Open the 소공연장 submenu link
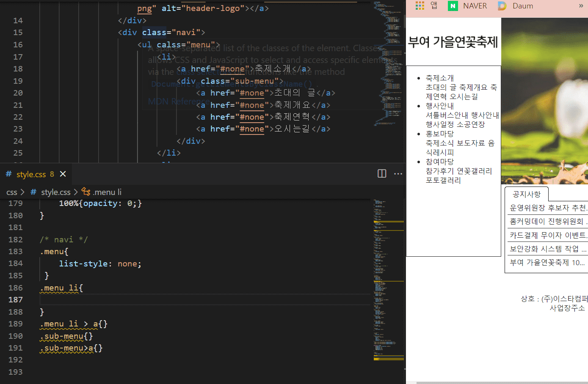 coord(471,125)
